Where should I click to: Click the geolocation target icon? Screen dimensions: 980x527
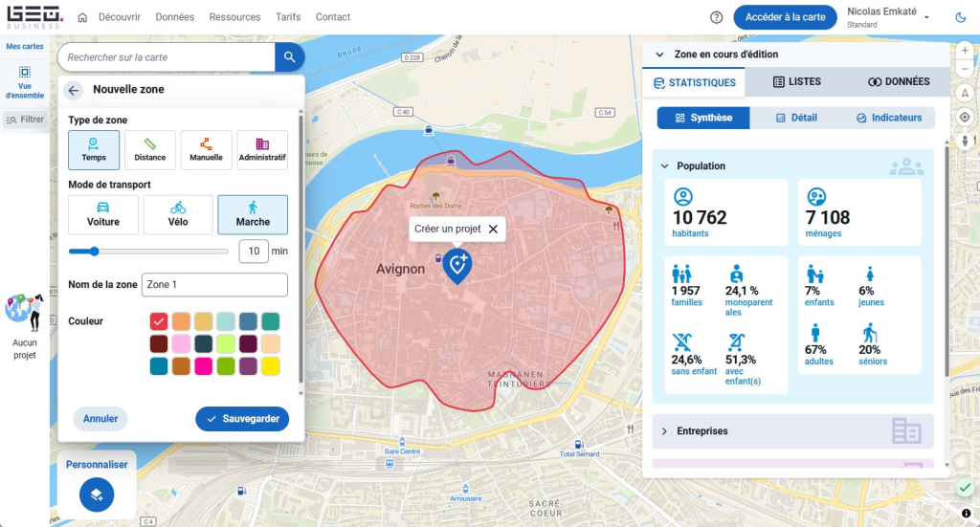[965, 117]
